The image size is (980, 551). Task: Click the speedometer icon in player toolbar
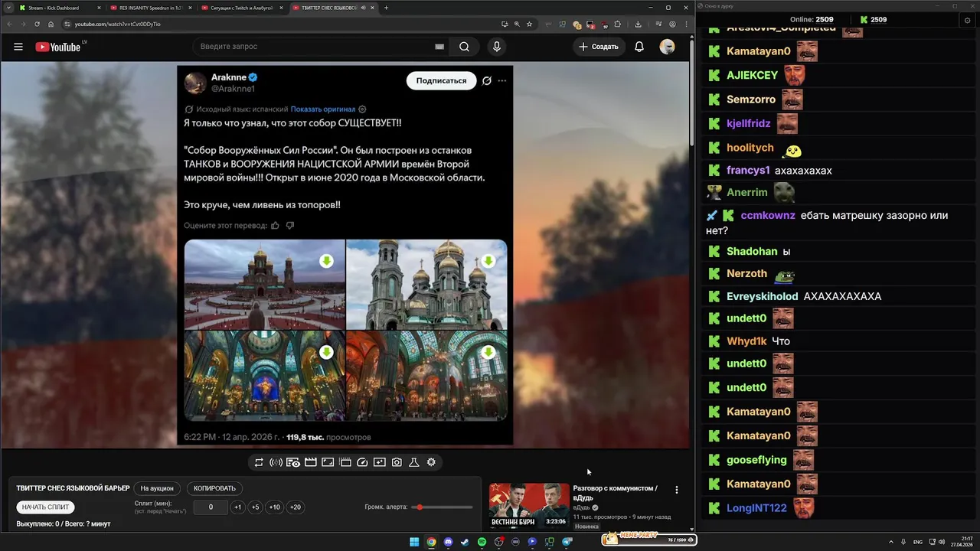pos(363,462)
